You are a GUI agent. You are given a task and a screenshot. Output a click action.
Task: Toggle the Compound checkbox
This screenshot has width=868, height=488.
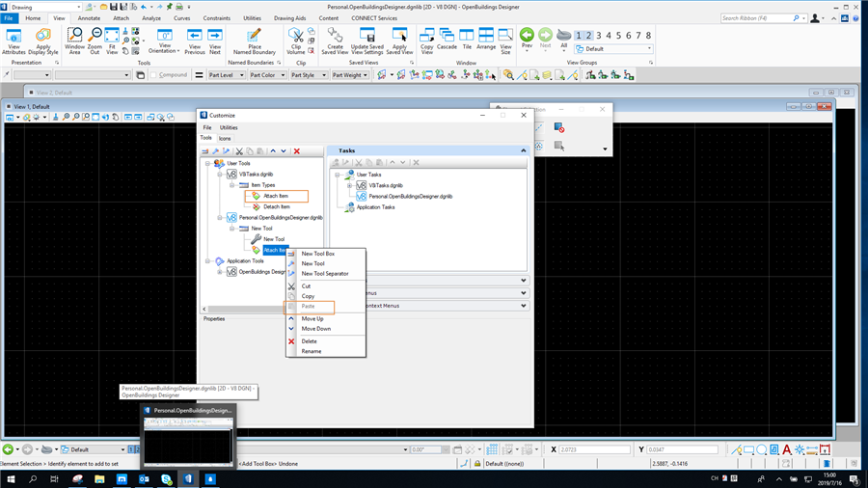[x=154, y=74]
